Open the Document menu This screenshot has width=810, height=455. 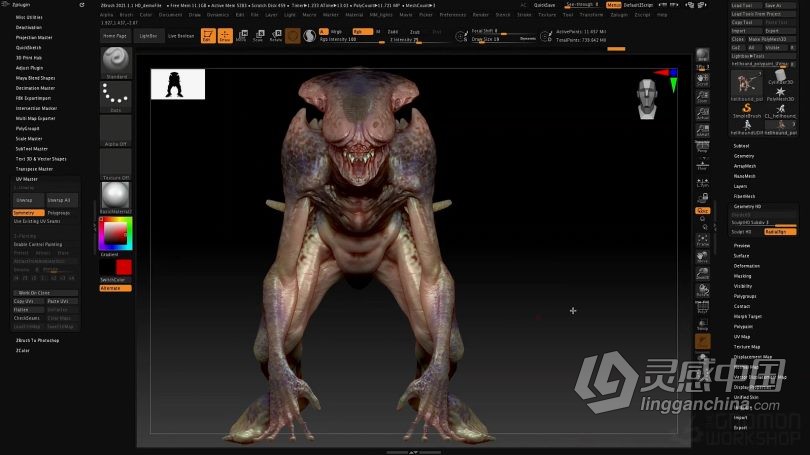[x=170, y=15]
